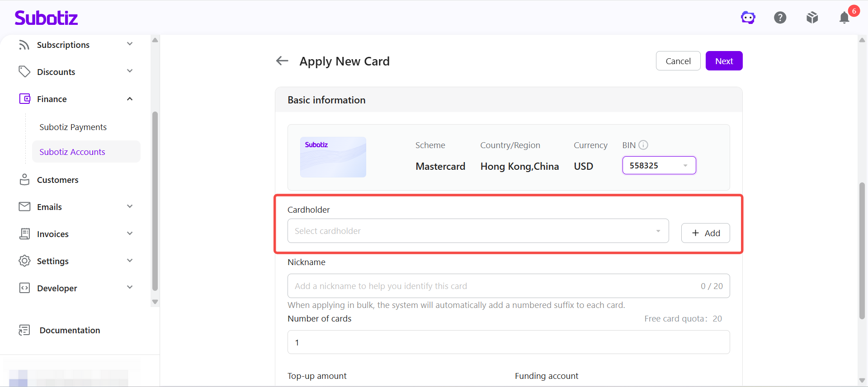Image resolution: width=868 pixels, height=387 pixels.
Task: Click the Top-up amount label
Action: click(x=317, y=376)
